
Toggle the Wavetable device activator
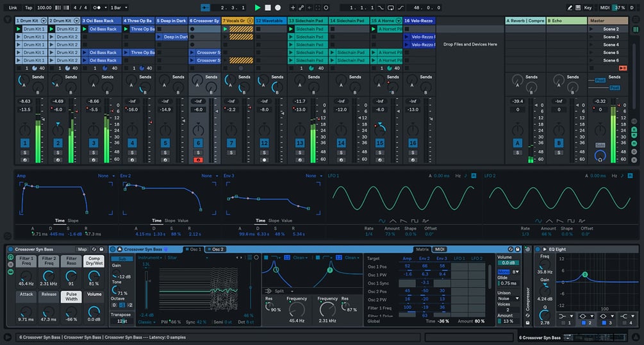coord(113,249)
